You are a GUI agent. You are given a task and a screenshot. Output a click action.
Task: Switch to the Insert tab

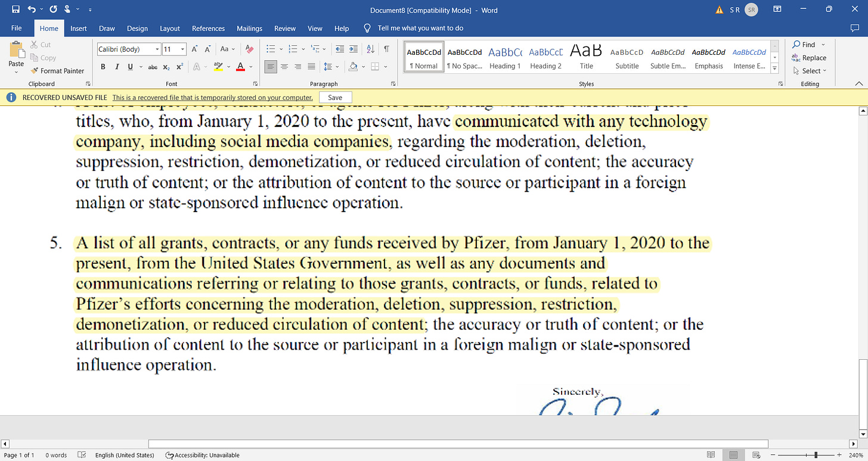click(79, 28)
